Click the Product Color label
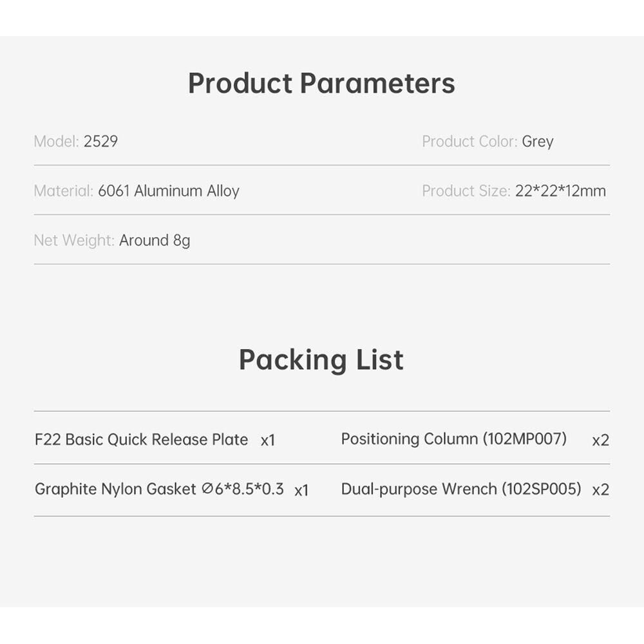Screen dimensions: 644x644 [x=469, y=142]
